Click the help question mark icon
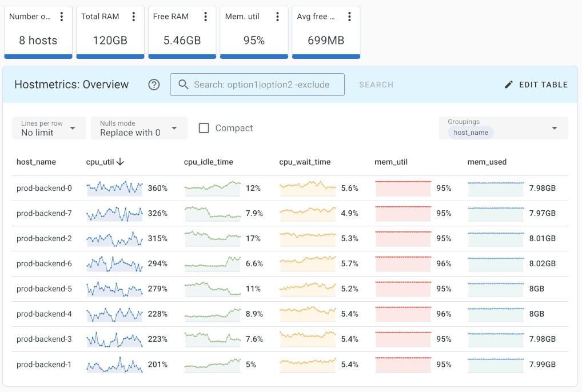The image size is (582, 392). (x=154, y=85)
